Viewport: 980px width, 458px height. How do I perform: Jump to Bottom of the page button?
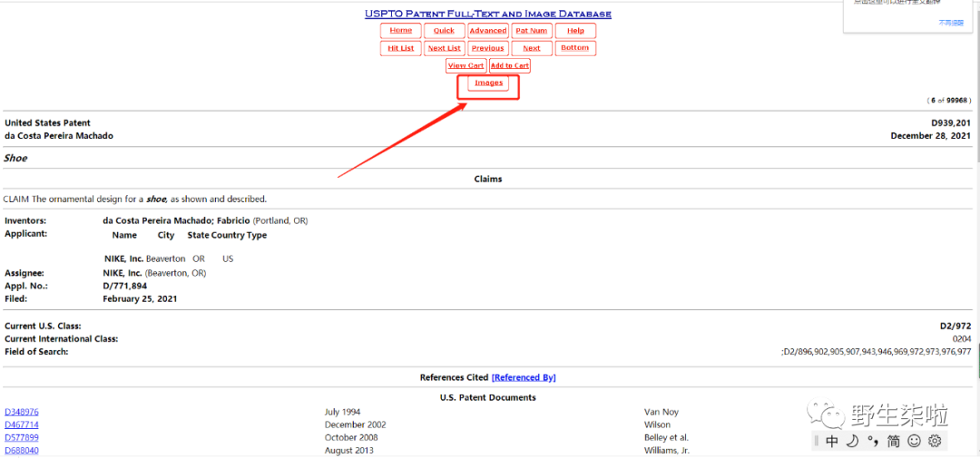coord(575,48)
